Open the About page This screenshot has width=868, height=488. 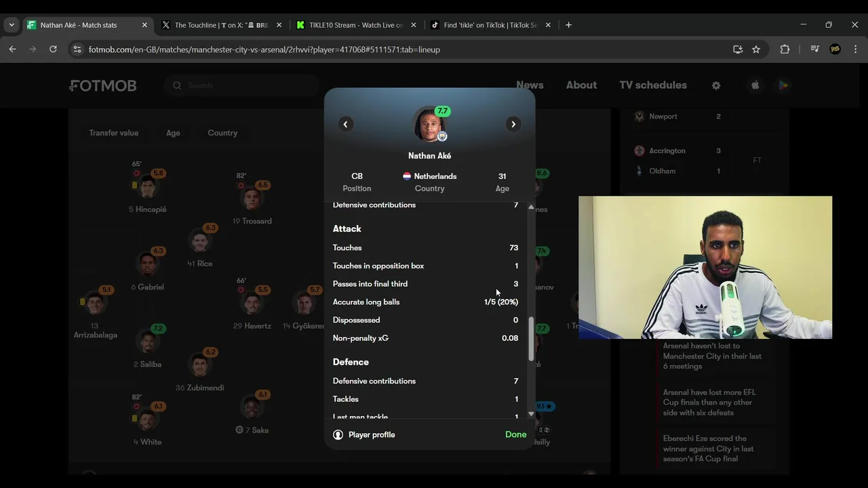[x=581, y=85]
